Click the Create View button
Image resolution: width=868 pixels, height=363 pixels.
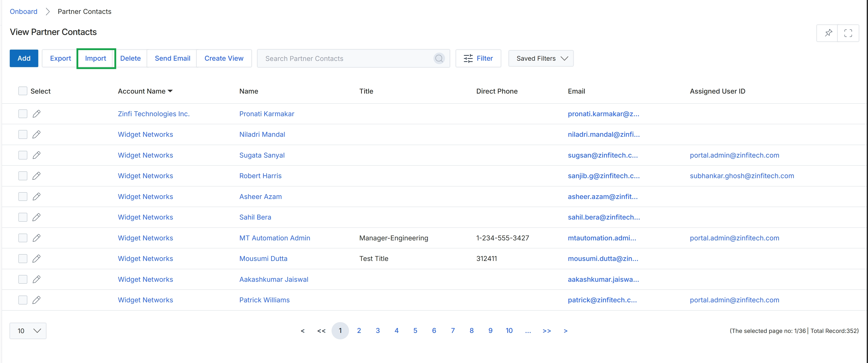click(224, 58)
